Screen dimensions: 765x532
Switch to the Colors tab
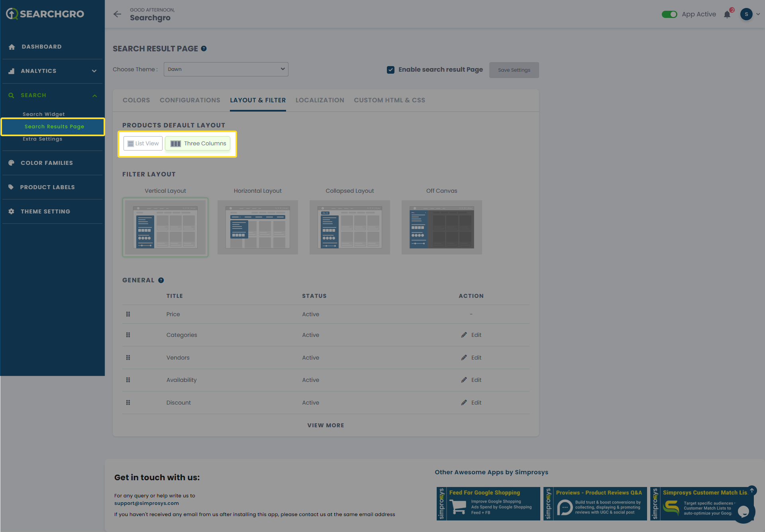click(x=136, y=100)
